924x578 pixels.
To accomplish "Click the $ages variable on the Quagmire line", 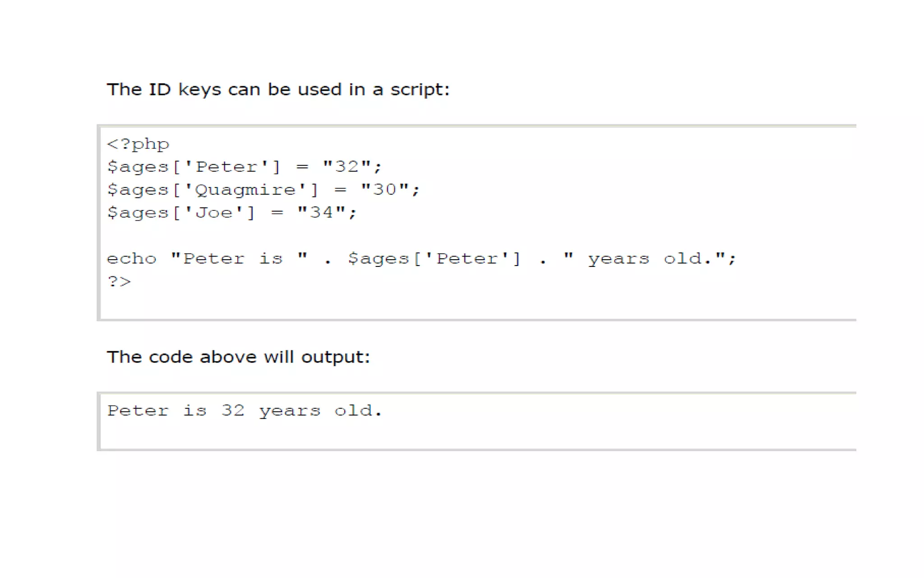I will 138,190.
